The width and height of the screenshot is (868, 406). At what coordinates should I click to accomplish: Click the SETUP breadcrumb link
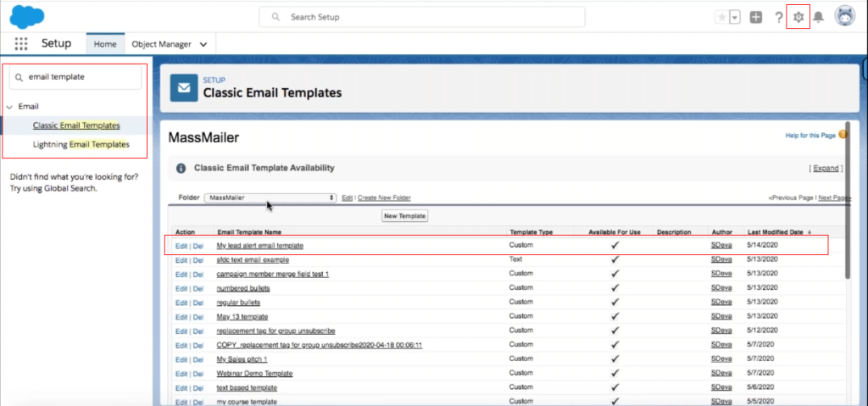click(214, 81)
